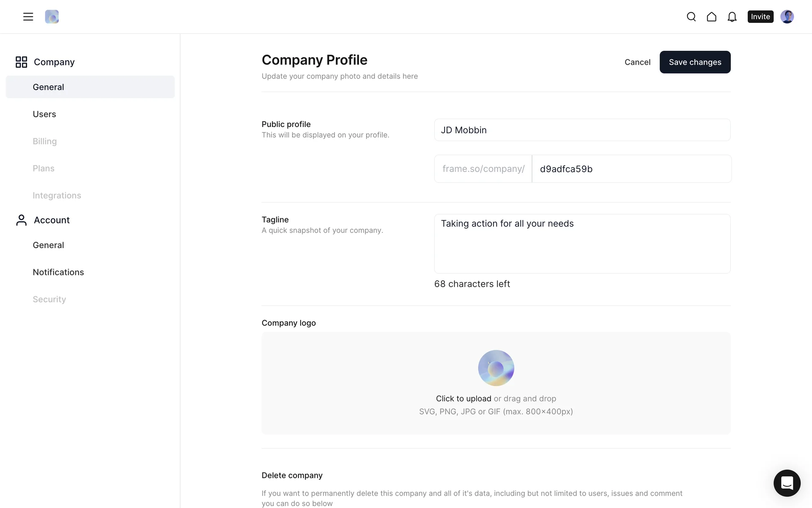Click company name field JD Mobbin
812x508 pixels.
pyautogui.click(x=582, y=130)
